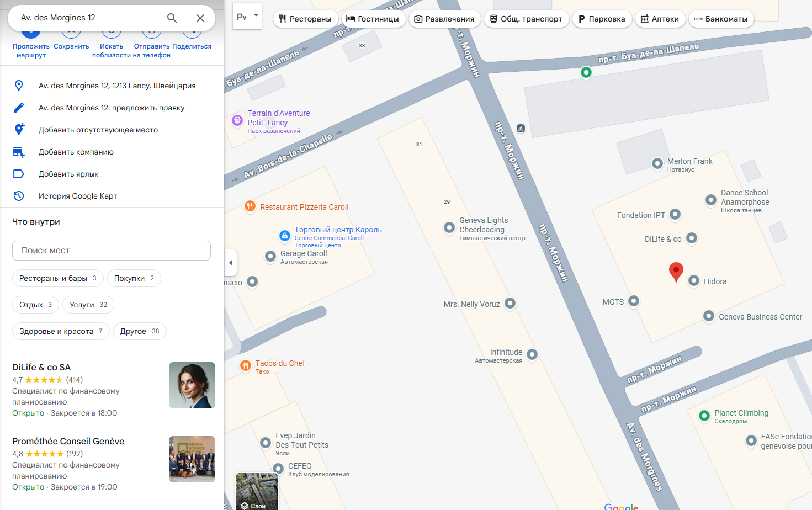
Task: Focus the Поиск мест input field
Action: (112, 251)
